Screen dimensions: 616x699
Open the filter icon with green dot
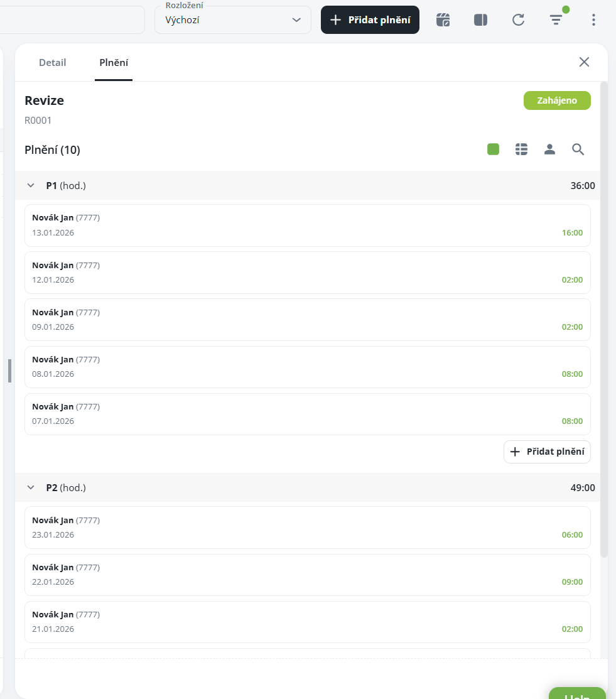click(x=556, y=20)
